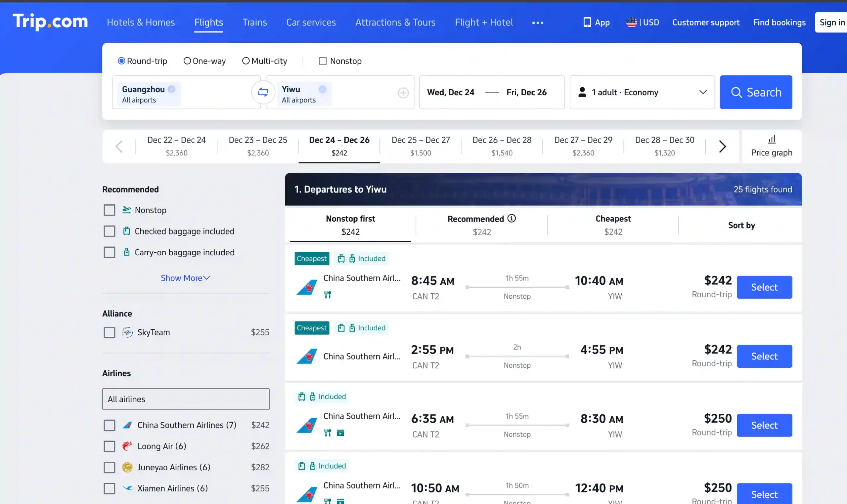This screenshot has width=847, height=504.
Task: Expand Show More recommended filters
Action: click(185, 278)
